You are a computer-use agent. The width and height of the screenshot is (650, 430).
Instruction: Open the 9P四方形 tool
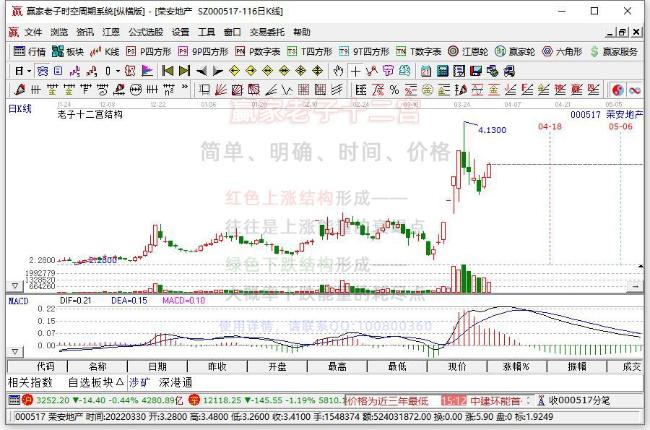(x=203, y=51)
